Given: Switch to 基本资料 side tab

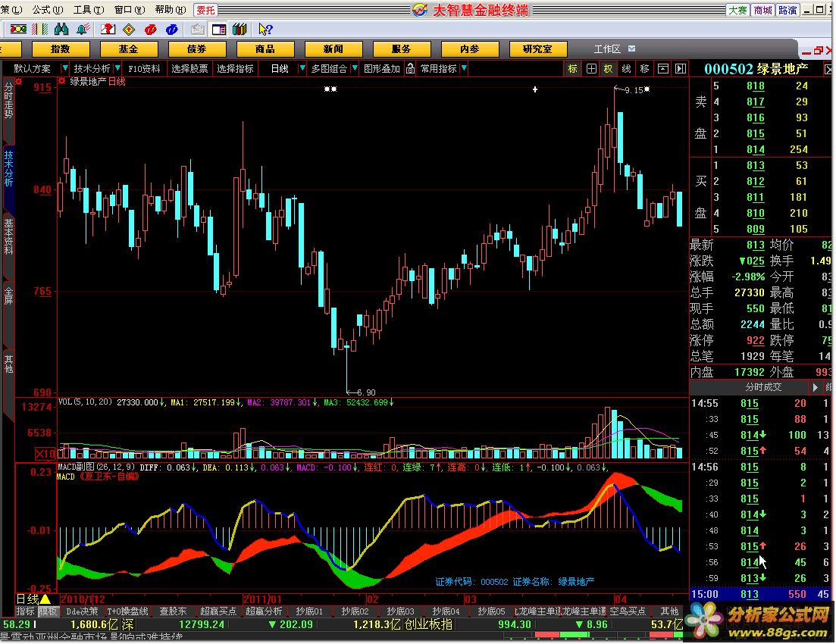Looking at the screenshot, I should pyautogui.click(x=8, y=236).
